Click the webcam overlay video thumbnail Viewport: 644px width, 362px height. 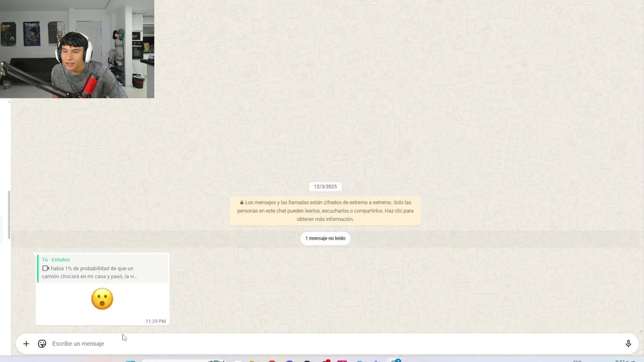pos(77,49)
